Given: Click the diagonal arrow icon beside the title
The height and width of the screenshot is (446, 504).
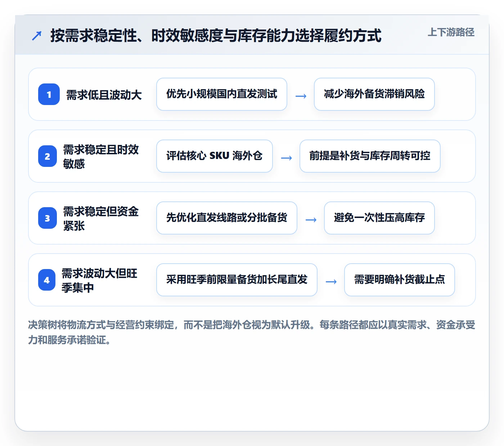Looking at the screenshot, I should [37, 36].
